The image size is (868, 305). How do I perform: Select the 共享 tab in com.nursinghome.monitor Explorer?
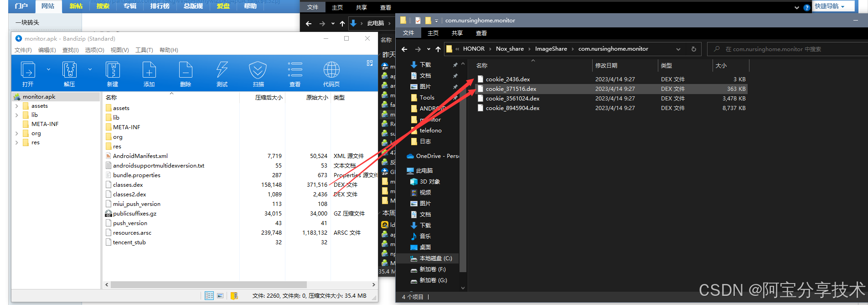[457, 33]
